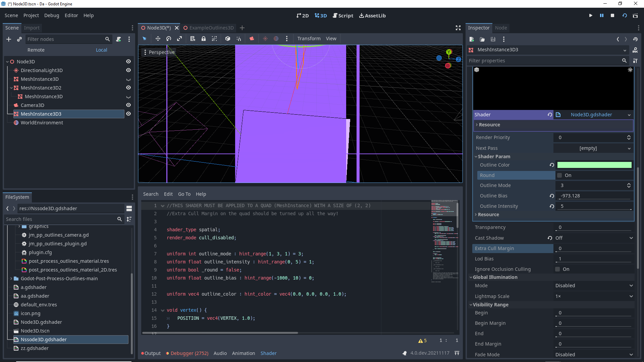Click the Filter properties search field

pyautogui.click(x=547, y=61)
